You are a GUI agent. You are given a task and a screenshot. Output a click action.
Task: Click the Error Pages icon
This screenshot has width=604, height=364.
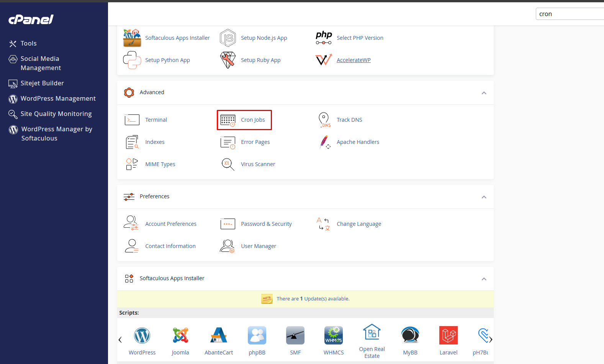click(228, 142)
